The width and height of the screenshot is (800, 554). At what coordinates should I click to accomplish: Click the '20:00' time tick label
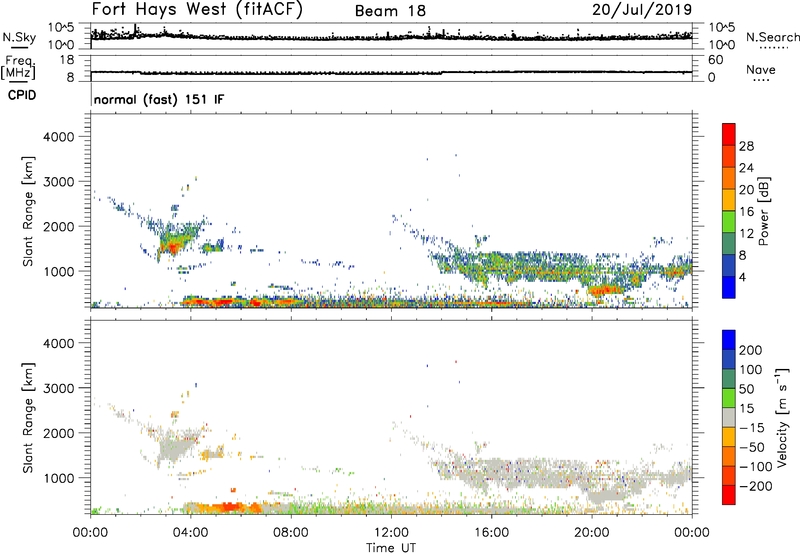[592, 533]
